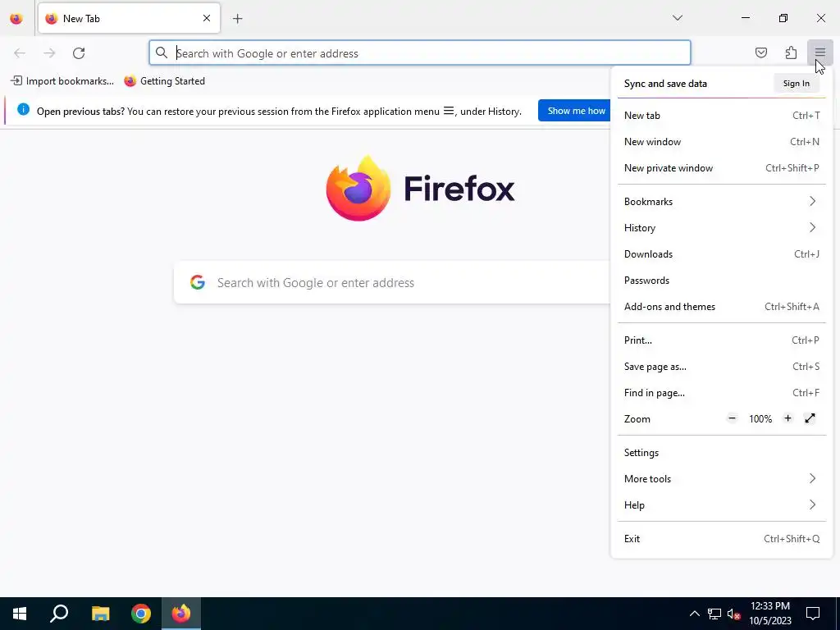Click Sync and save data heading

(x=665, y=84)
